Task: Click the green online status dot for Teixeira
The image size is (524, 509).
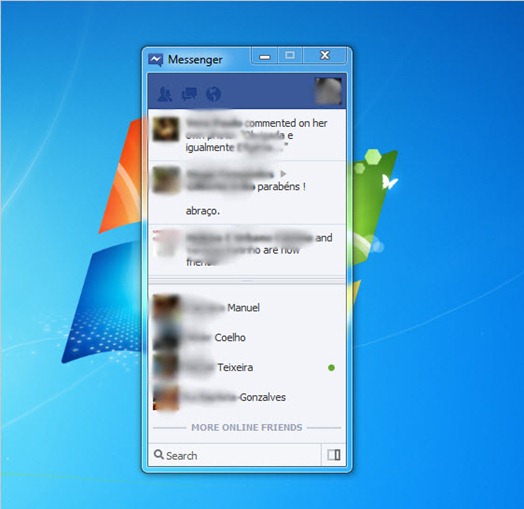Action: [331, 368]
